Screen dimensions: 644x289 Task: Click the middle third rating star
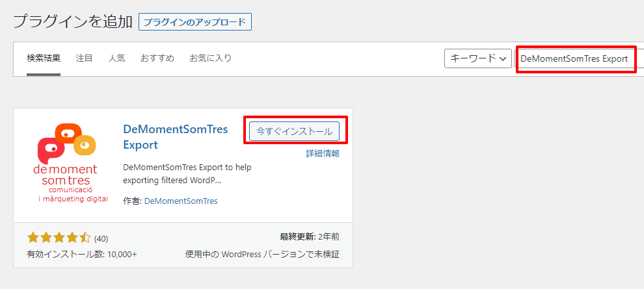click(59, 238)
